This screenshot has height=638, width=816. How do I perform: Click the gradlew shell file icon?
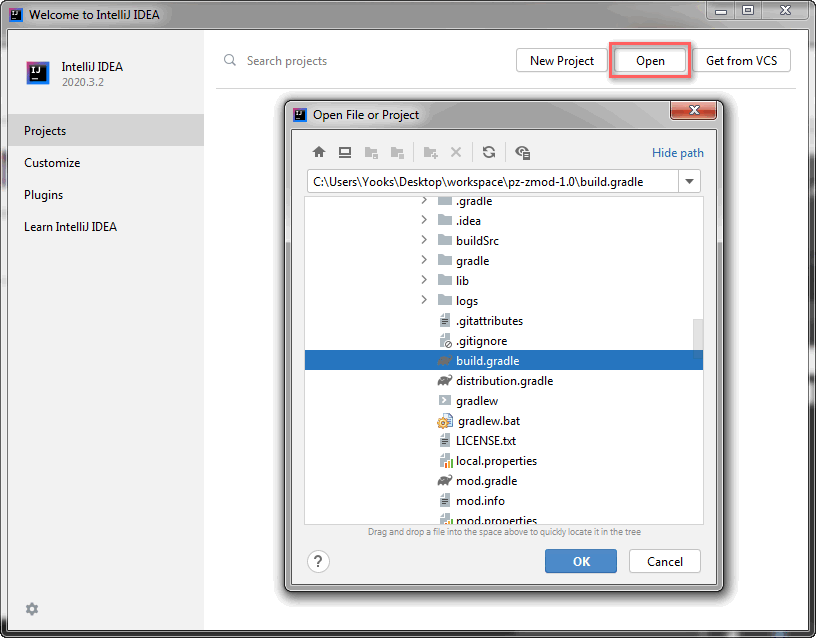pos(444,400)
